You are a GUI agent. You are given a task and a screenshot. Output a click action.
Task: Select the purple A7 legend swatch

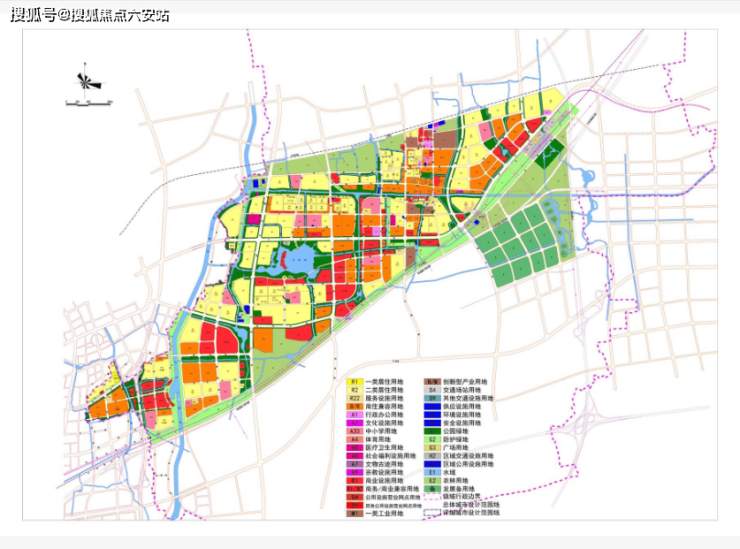(x=354, y=464)
